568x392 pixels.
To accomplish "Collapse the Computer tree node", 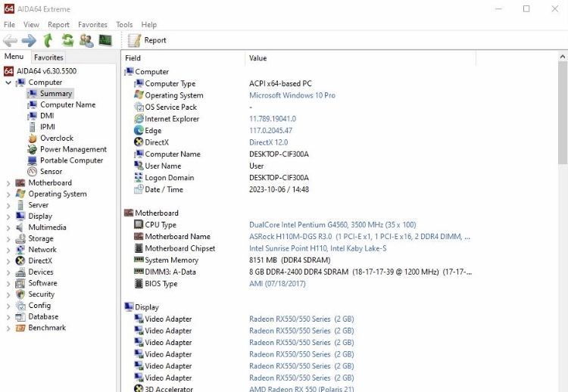I will 8,82.
